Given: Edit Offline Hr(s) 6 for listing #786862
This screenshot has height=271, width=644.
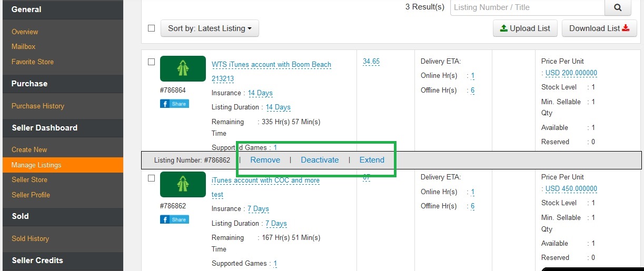Looking at the screenshot, I should (x=473, y=206).
